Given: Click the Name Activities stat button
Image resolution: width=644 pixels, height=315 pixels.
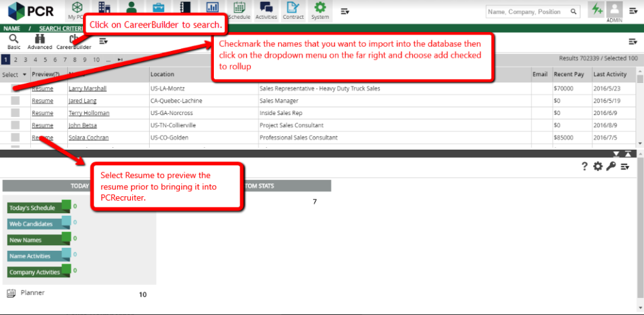Looking at the screenshot, I should point(40,255).
